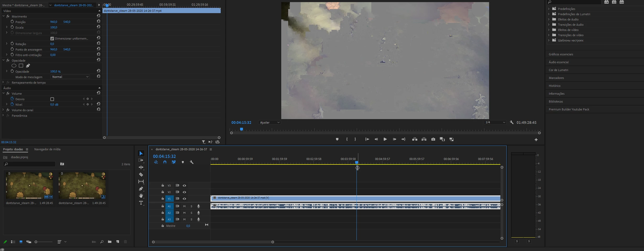Image resolution: width=644 pixels, height=251 pixels.
Task: Open the button editor plus icon
Action: (536, 140)
